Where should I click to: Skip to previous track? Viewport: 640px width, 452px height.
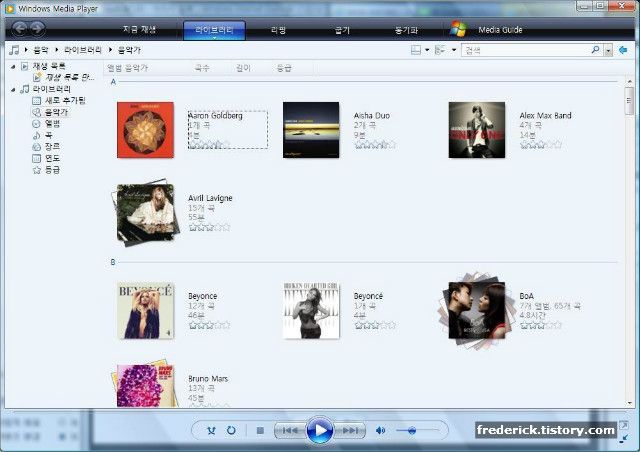(290, 430)
